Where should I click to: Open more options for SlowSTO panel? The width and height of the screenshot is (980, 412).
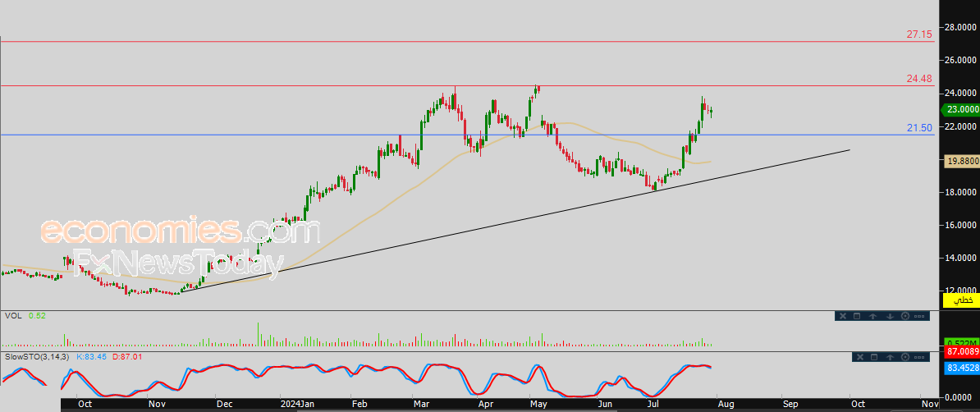click(x=919, y=356)
